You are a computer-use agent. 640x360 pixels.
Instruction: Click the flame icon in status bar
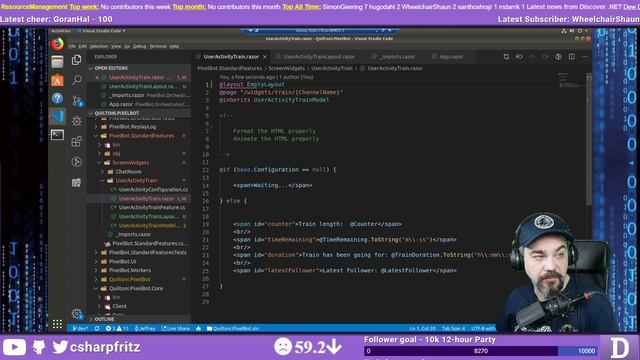pos(198,328)
